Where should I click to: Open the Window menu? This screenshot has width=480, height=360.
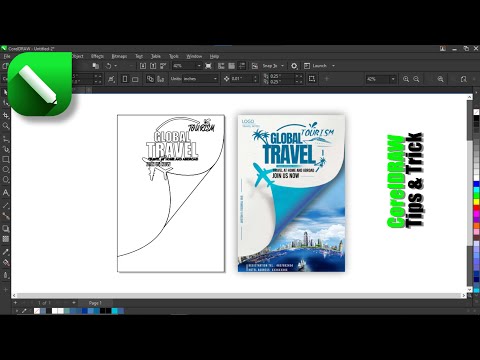pyautogui.click(x=194, y=56)
